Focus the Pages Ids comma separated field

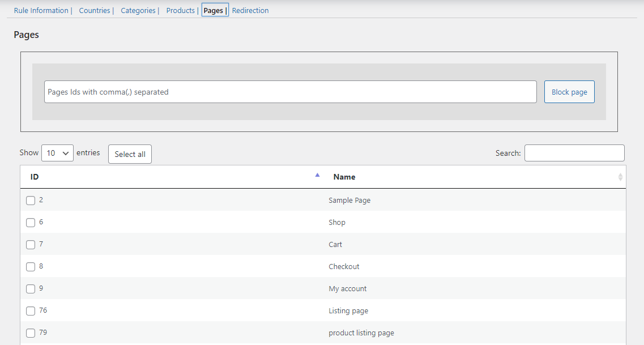pyautogui.click(x=290, y=92)
